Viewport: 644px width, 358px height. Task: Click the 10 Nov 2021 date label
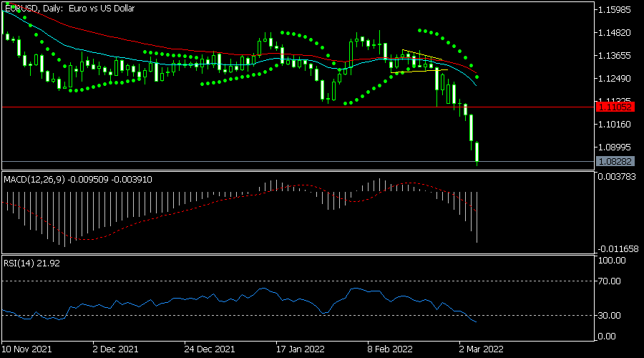click(26, 349)
